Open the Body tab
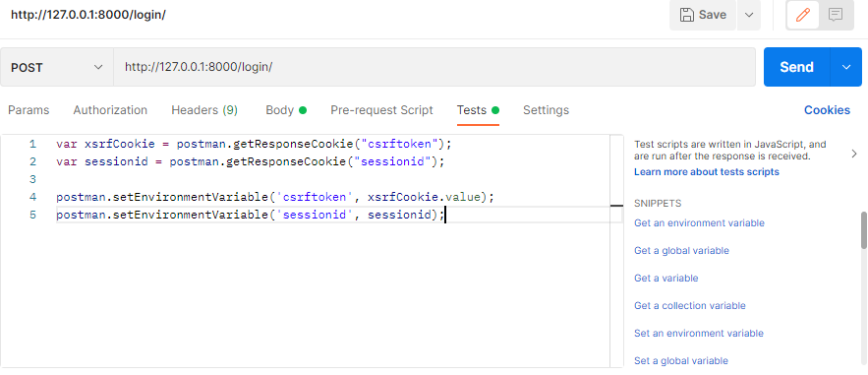 pyautogui.click(x=286, y=110)
